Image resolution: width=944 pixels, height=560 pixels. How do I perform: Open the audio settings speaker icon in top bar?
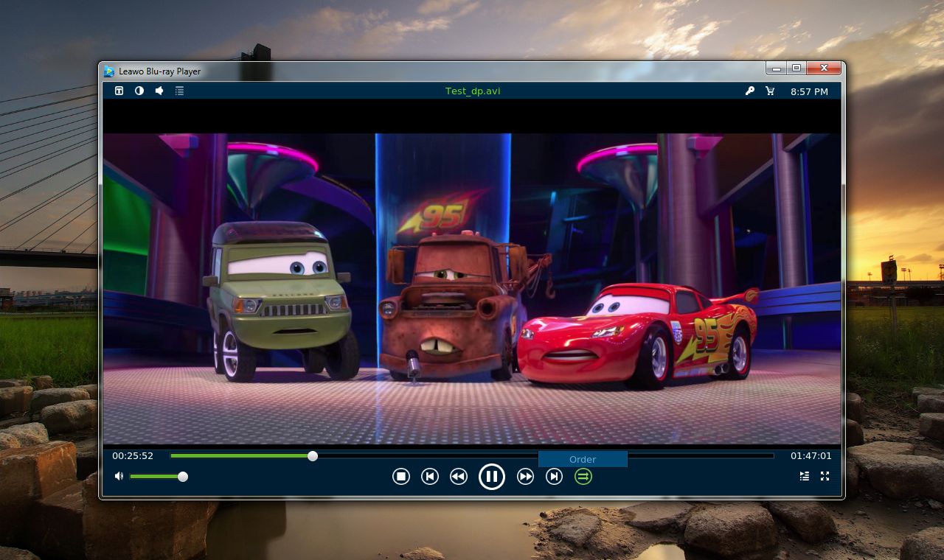tap(159, 91)
